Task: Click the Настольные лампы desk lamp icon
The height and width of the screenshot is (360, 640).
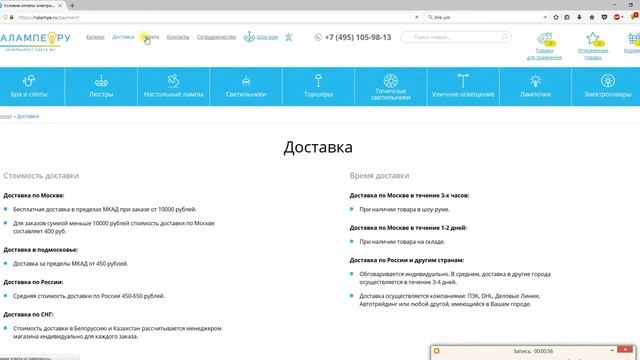Action: 173,80
